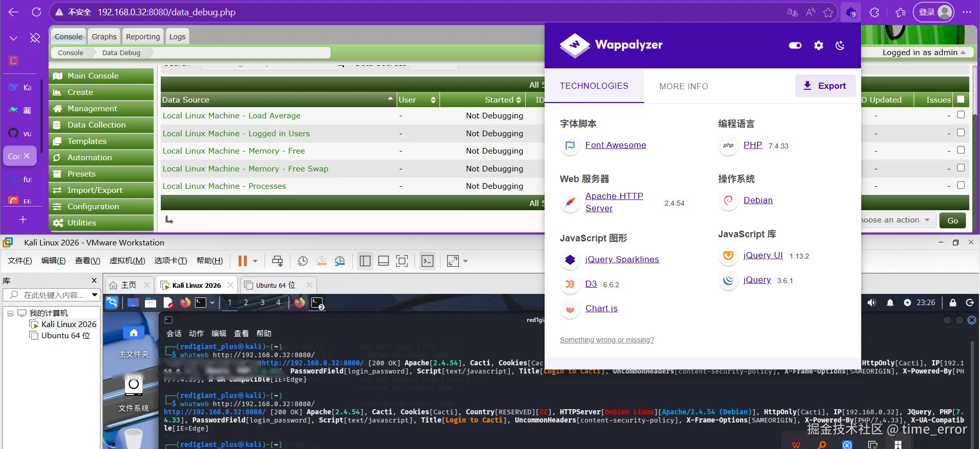Open Local Linux Machine - Load Average link
Viewport: 980px width, 449px height.
(231, 116)
